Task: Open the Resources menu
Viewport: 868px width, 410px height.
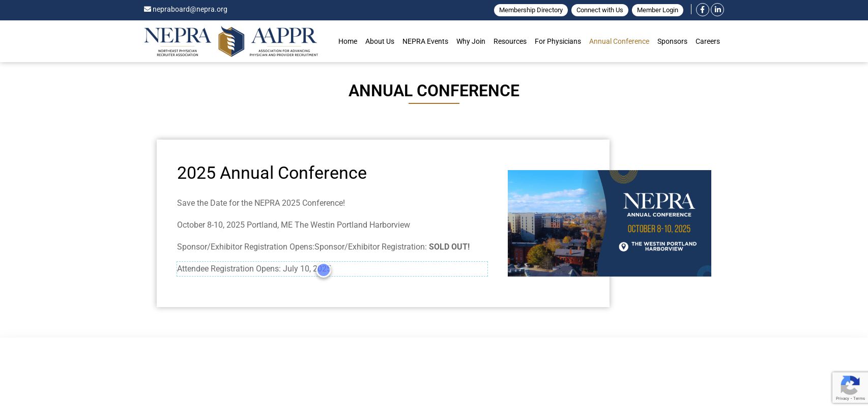Action: pyautogui.click(x=510, y=41)
